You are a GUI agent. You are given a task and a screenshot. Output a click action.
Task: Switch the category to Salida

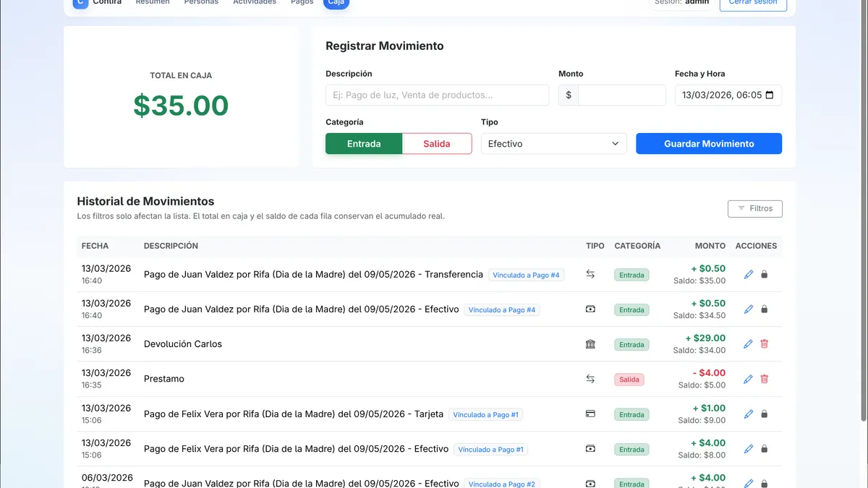437,144
